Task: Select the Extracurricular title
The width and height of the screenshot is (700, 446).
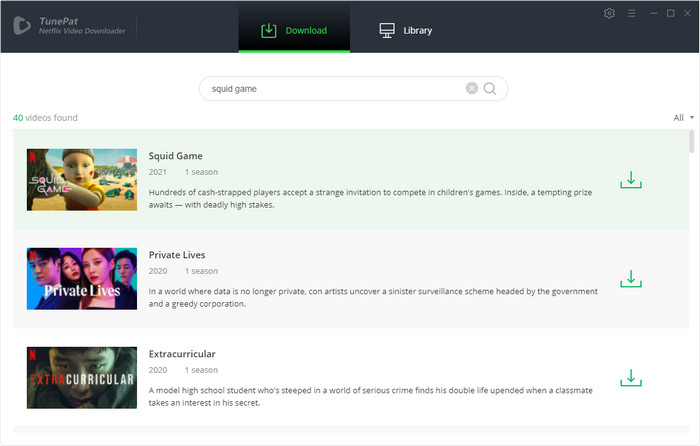Action: tap(182, 354)
